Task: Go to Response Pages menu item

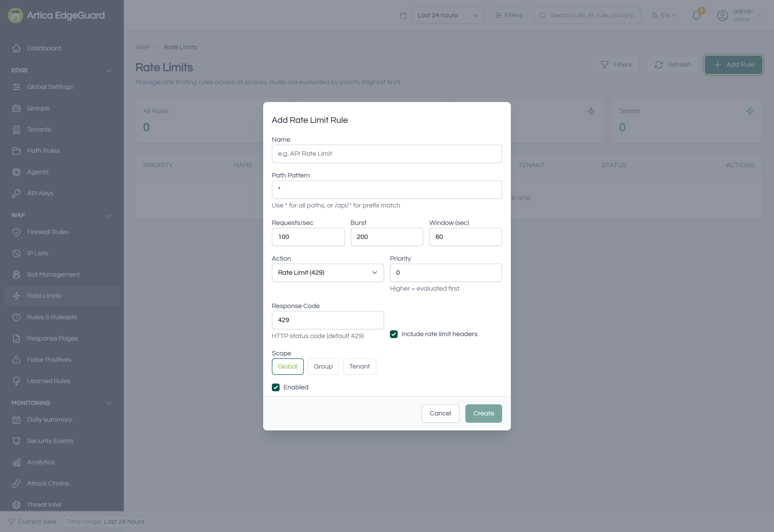Action: 62,338
